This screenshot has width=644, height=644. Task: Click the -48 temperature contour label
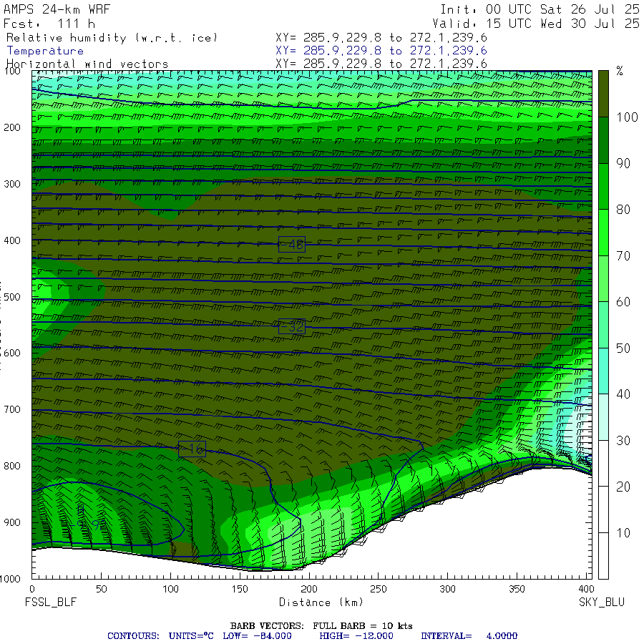coord(292,245)
